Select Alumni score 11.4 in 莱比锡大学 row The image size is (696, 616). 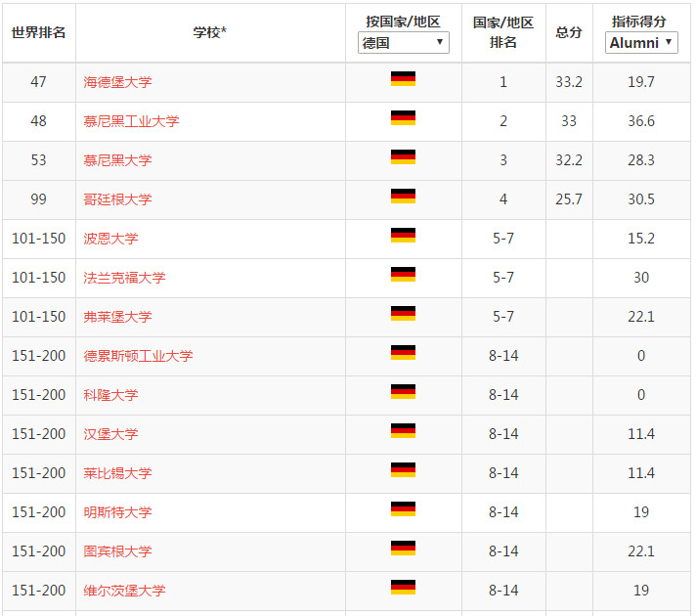coord(641,473)
